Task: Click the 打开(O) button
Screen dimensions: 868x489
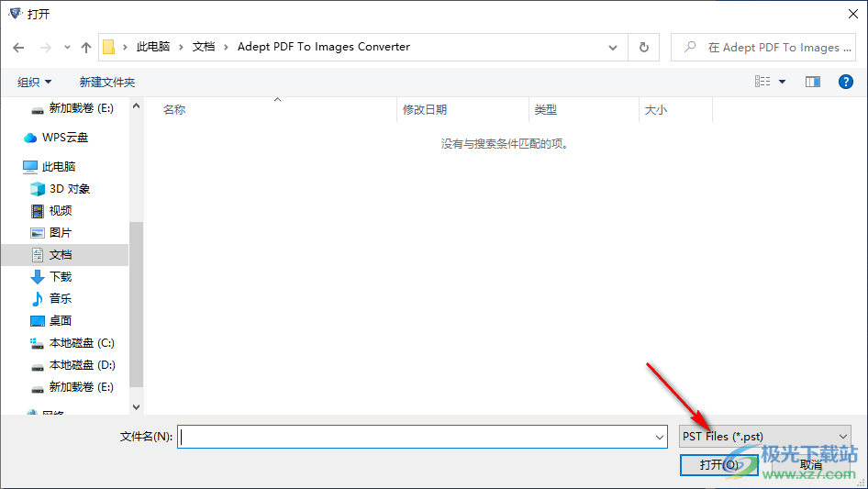Action: point(718,464)
